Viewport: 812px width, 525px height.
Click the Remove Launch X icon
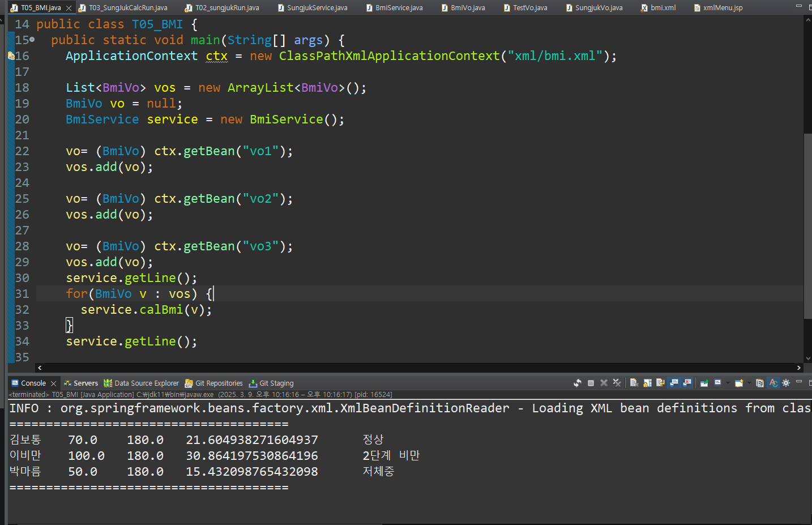[604, 383]
